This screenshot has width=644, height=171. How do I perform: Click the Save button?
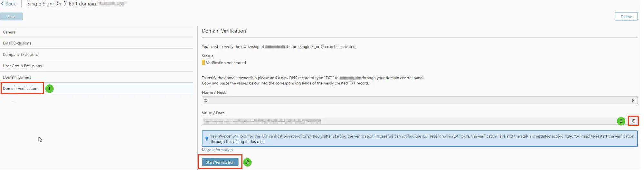[11, 17]
